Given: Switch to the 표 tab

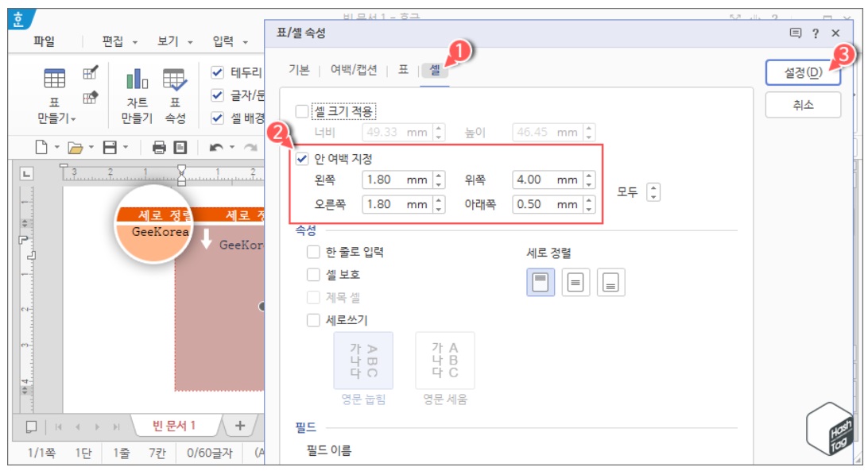Looking at the screenshot, I should [404, 70].
